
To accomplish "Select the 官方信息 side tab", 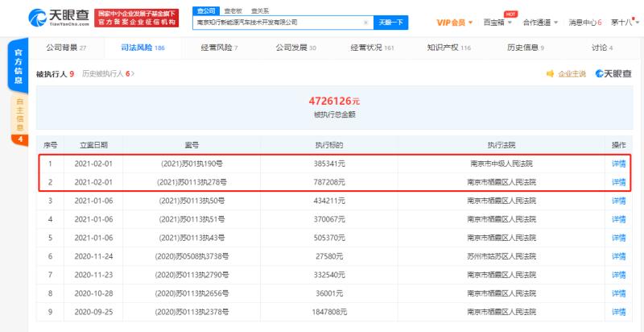I will pos(19,66).
